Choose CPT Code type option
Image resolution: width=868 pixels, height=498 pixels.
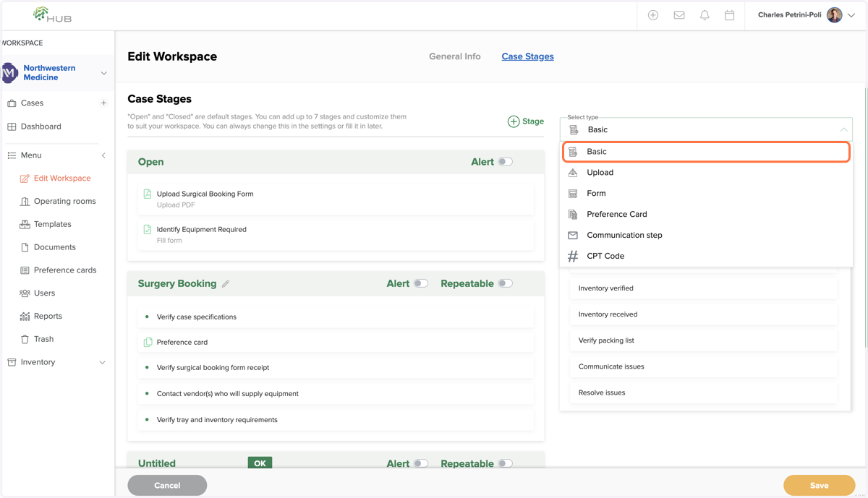706,256
